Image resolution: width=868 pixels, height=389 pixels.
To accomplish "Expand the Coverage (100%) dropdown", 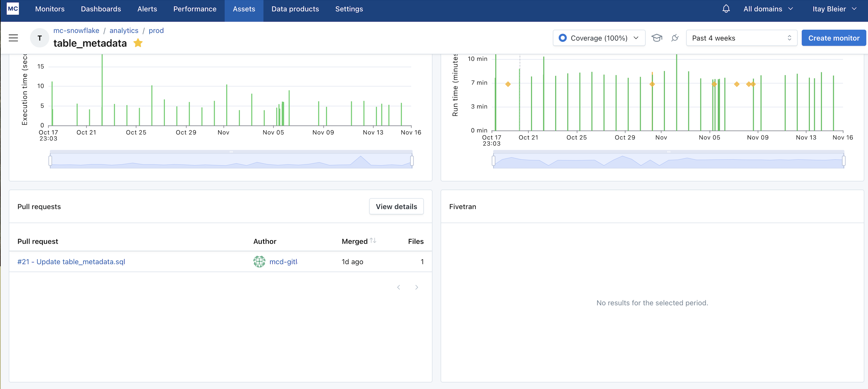I will tap(599, 38).
